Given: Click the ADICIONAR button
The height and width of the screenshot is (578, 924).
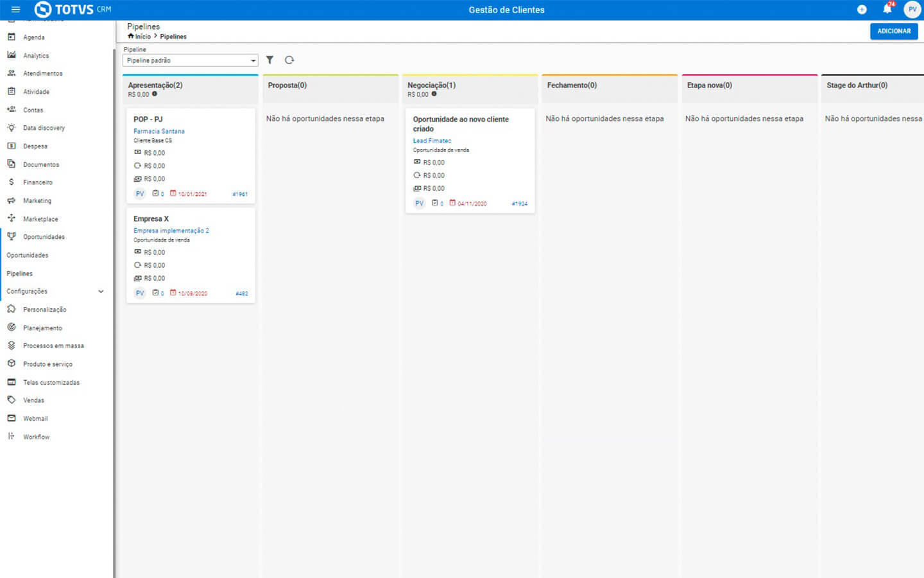Looking at the screenshot, I should point(893,31).
